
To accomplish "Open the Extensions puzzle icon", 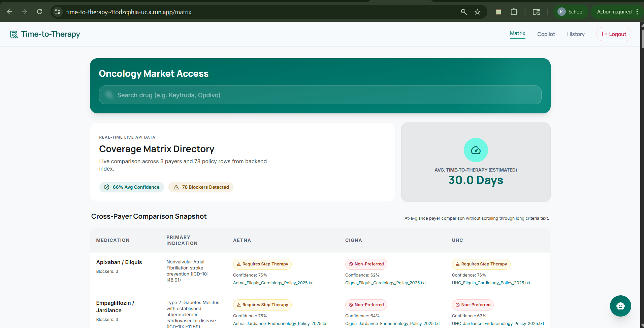I will pos(514,12).
